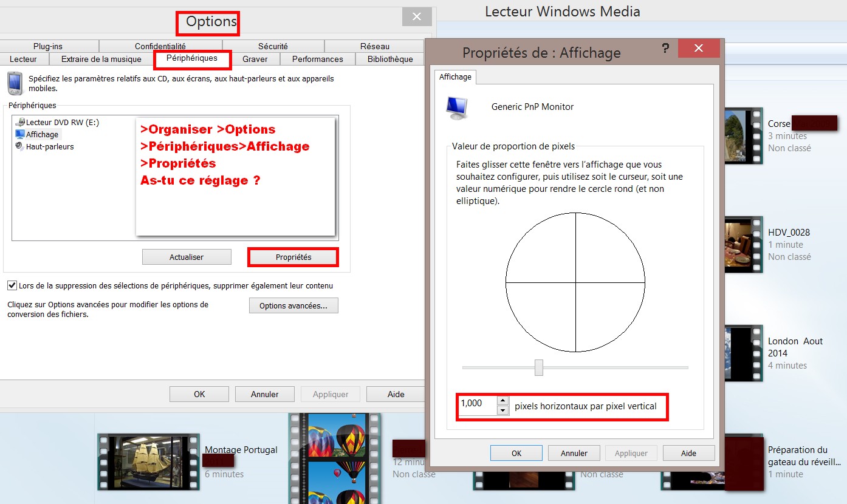Image resolution: width=847 pixels, height=504 pixels.
Task: Open the Réseau tab
Action: pyautogui.click(x=374, y=46)
